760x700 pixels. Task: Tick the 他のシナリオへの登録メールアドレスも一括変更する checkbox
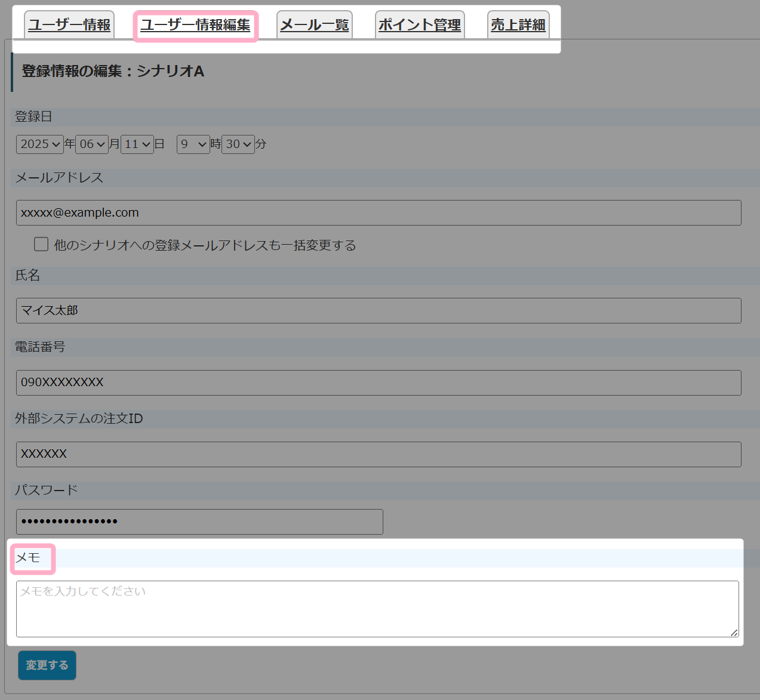point(41,244)
